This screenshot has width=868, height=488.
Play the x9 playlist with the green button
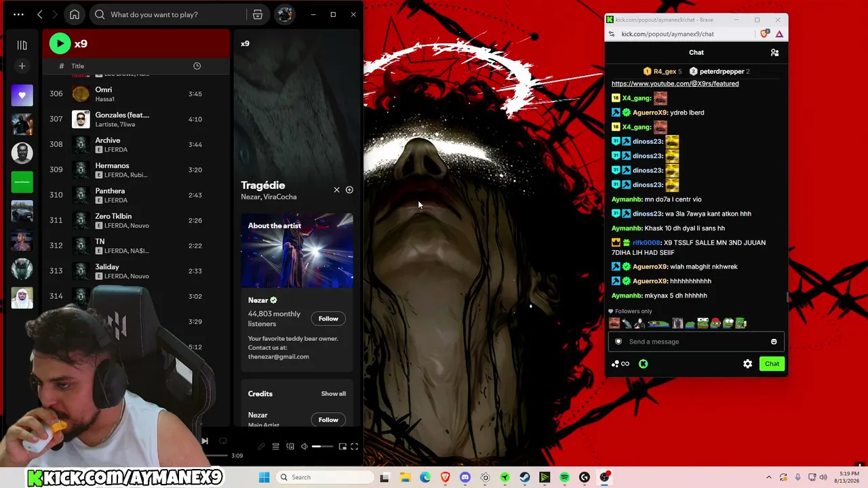60,43
